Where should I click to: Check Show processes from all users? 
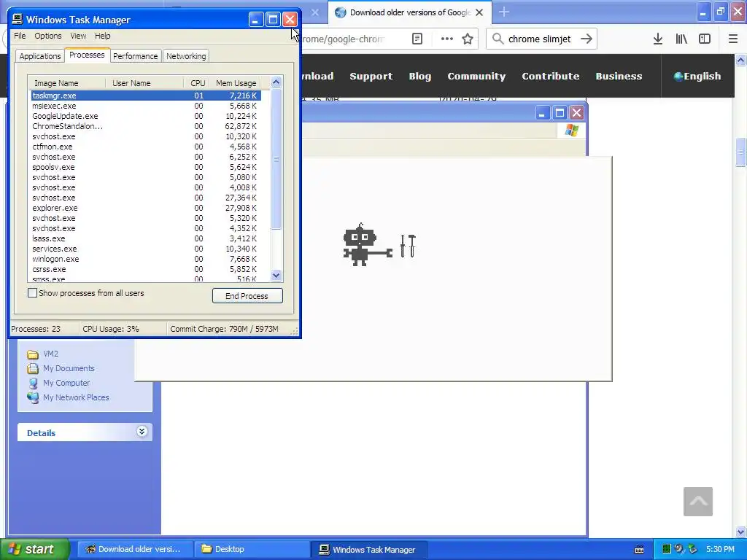pyautogui.click(x=32, y=293)
